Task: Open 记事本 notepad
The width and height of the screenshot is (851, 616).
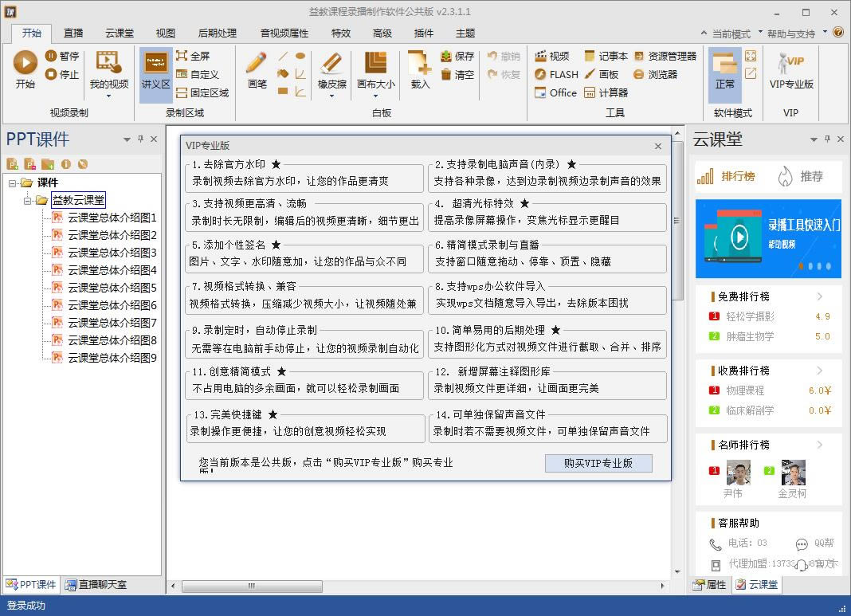Action: 606,56
